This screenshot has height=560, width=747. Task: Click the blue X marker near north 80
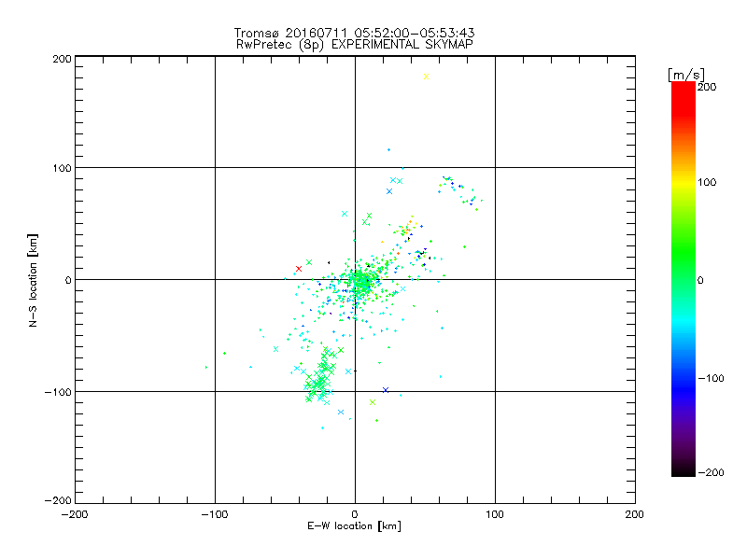tap(389, 191)
